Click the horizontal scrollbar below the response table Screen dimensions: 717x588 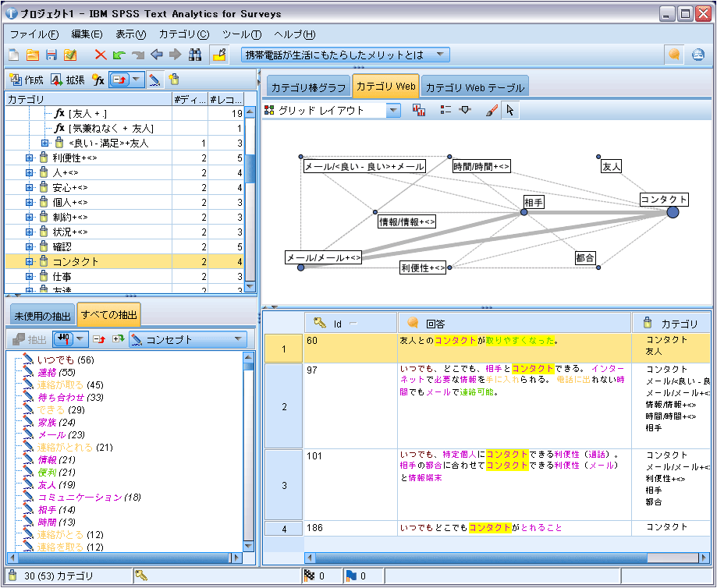(508, 558)
